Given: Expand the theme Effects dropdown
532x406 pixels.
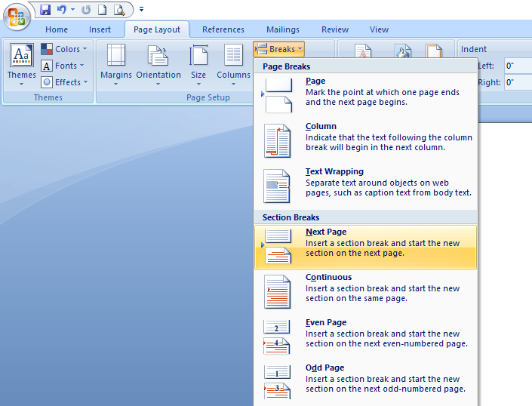Looking at the screenshot, I should coord(65,82).
